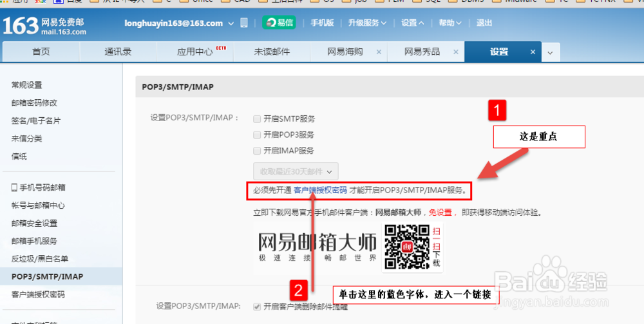
Task: Click the blue 客户端授权密码 link
Action: click(320, 190)
